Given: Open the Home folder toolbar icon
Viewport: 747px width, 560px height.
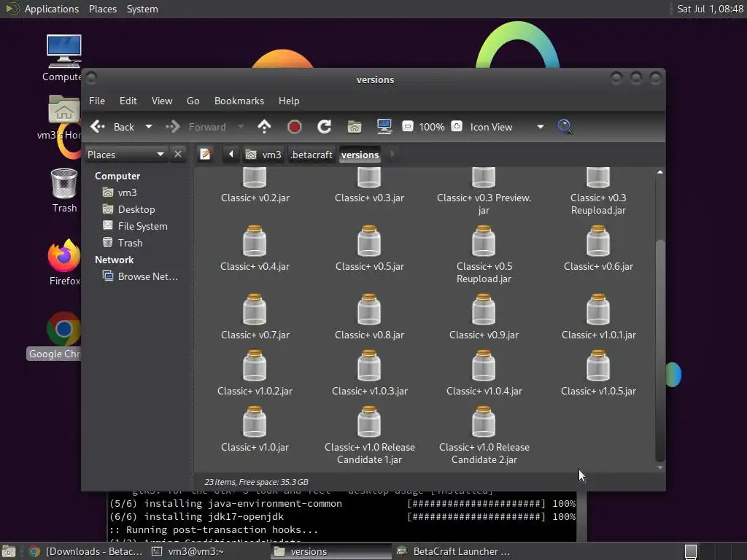Looking at the screenshot, I should coord(355,127).
